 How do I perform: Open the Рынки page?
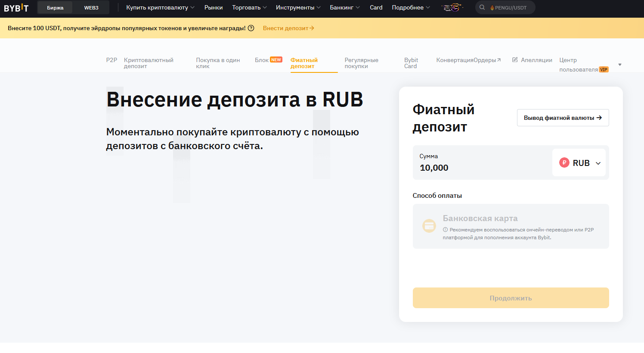[x=214, y=8]
